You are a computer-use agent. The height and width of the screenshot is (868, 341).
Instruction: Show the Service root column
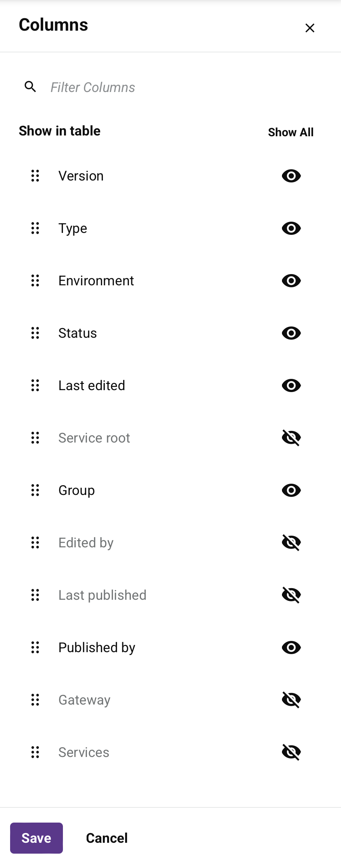tap(291, 438)
